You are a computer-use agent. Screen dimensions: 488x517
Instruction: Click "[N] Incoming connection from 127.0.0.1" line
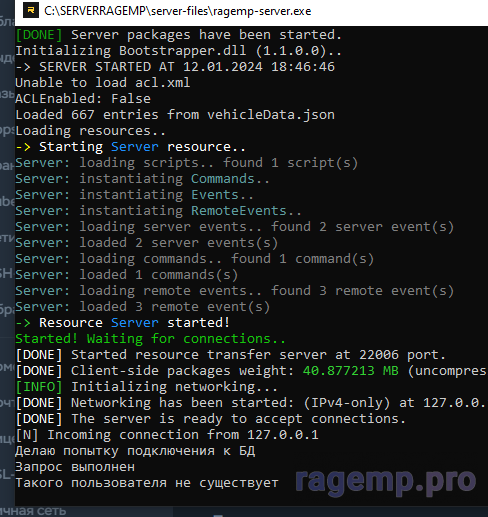(x=167, y=435)
